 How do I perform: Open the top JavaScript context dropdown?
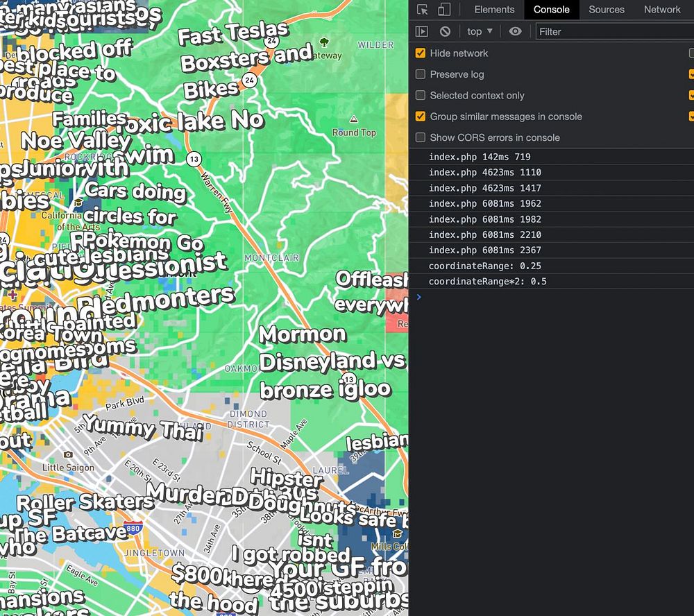pyautogui.click(x=480, y=31)
